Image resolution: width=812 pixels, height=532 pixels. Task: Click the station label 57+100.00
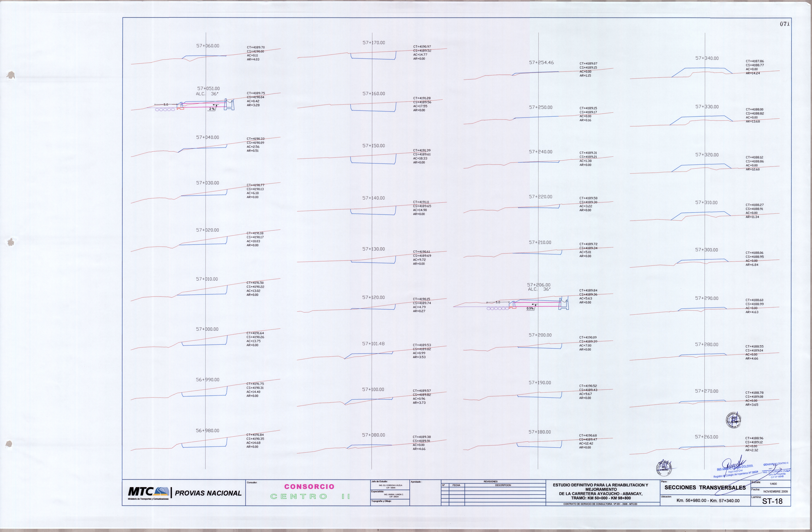[x=373, y=389]
